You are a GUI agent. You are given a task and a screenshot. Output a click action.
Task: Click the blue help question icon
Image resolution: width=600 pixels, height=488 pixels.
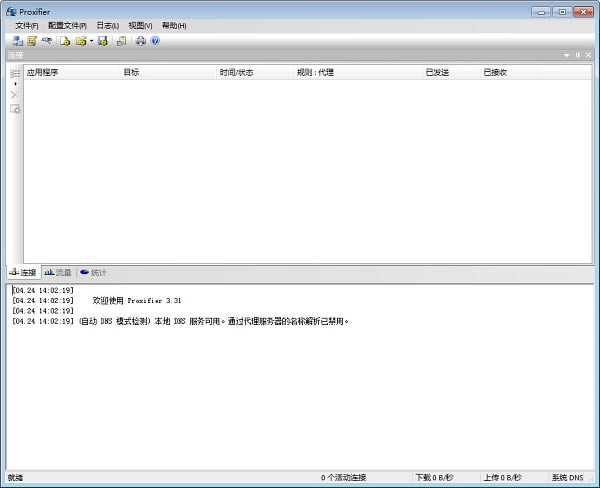155,41
